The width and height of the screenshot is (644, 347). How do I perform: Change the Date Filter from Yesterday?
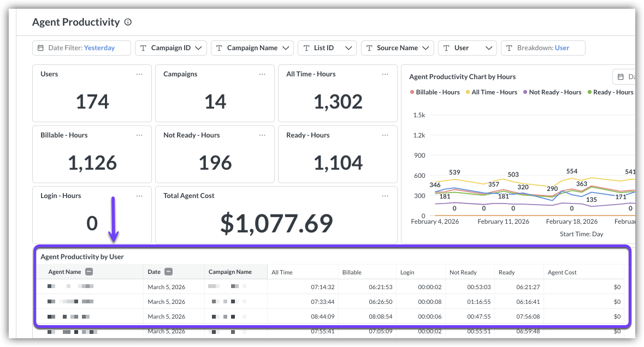[81, 48]
